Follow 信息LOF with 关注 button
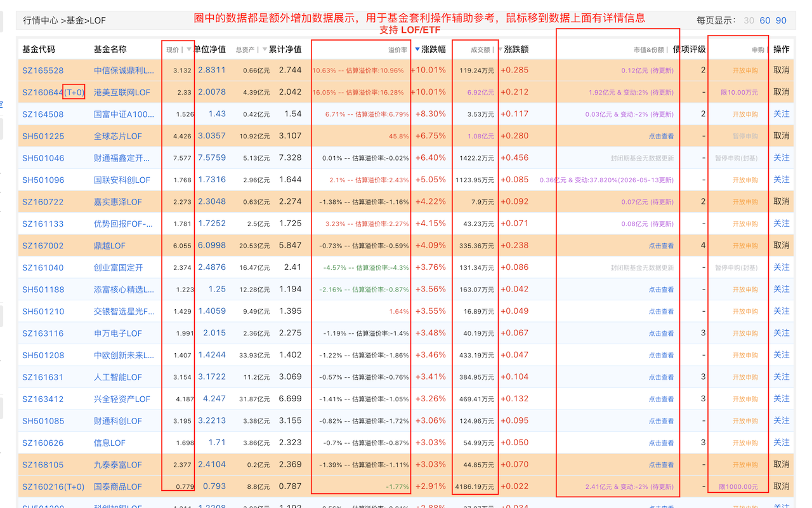The width and height of the screenshot is (812, 508). point(782,442)
